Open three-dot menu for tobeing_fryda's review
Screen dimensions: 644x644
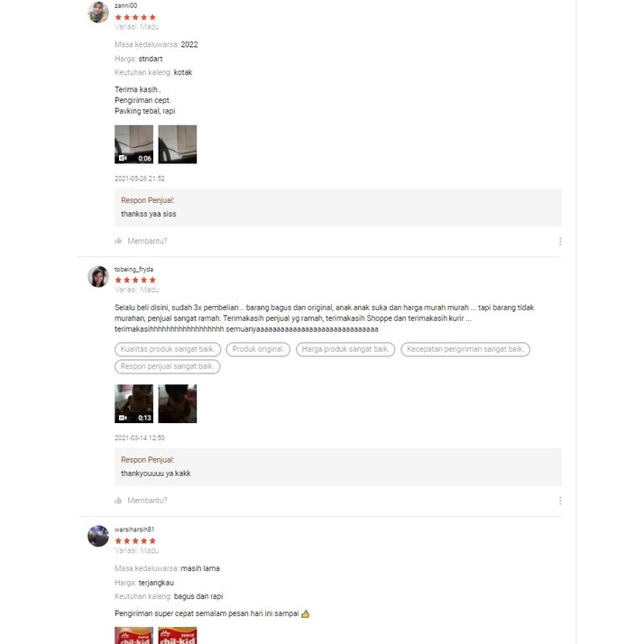tap(560, 501)
